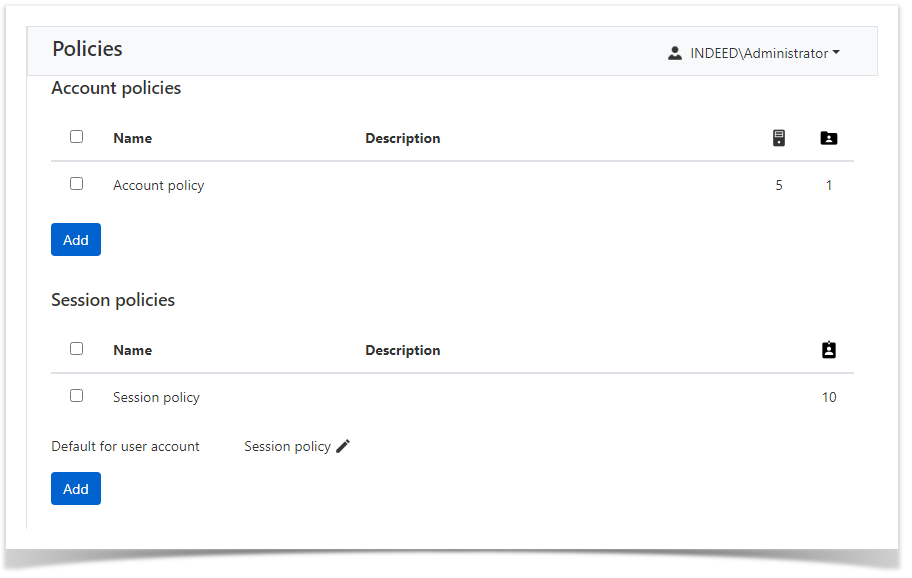This screenshot has width=912, height=578.
Task: Click the default Session policy value text
Action: coord(287,446)
